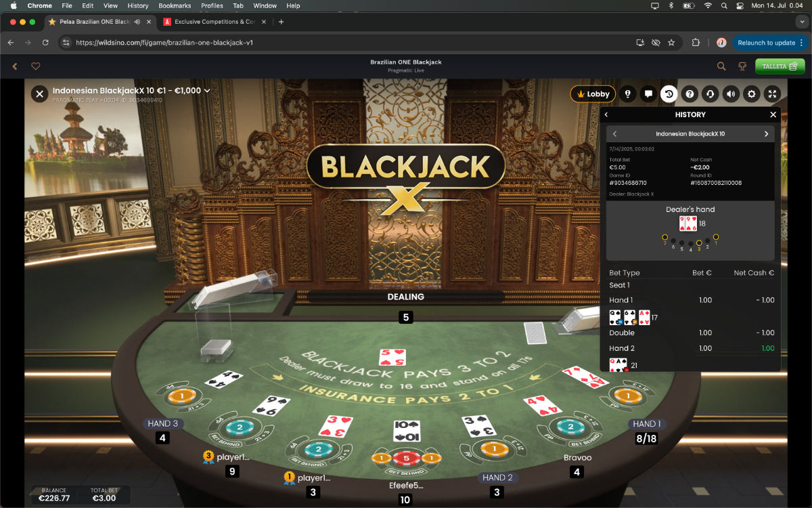Click the green TALLETA deposit button

coord(780,66)
